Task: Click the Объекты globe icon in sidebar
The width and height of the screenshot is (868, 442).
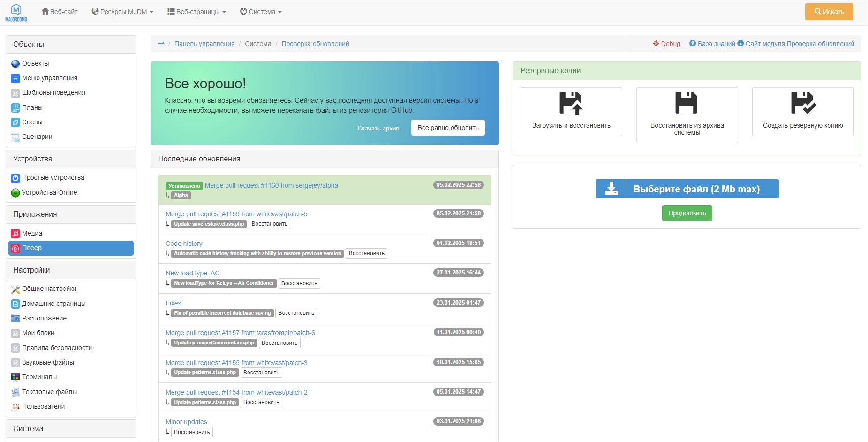Action: click(x=15, y=64)
